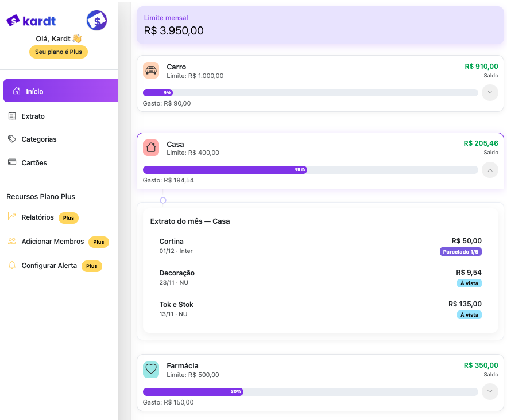Expand the Carro category details
Image resolution: width=507 pixels, height=420 pixels.
point(489,92)
